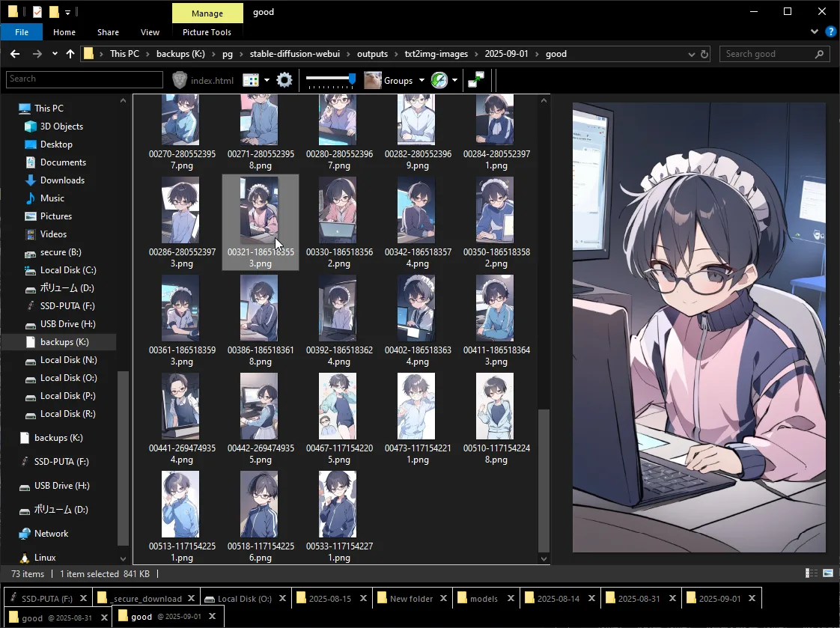Click the settings gear icon in toolbar
The image size is (840, 628).
(284, 80)
